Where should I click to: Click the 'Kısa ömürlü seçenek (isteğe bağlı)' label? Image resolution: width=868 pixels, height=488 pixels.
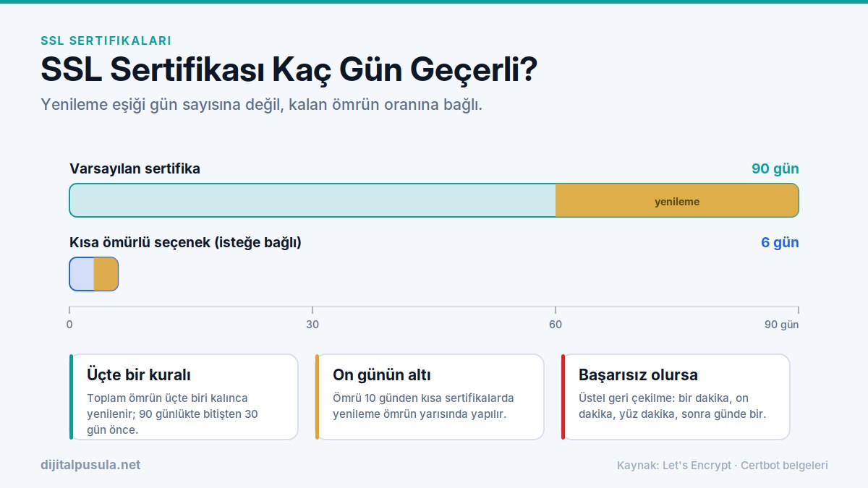185,242
